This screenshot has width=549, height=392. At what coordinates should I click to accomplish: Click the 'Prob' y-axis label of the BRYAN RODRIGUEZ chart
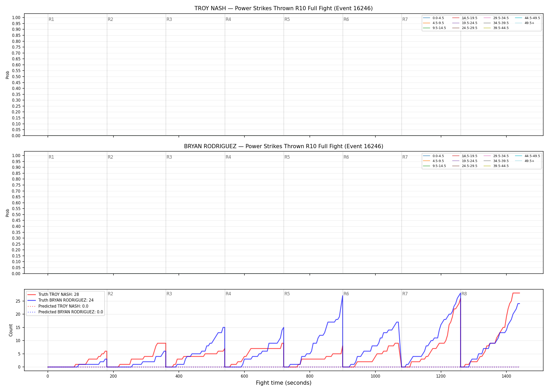point(8,213)
